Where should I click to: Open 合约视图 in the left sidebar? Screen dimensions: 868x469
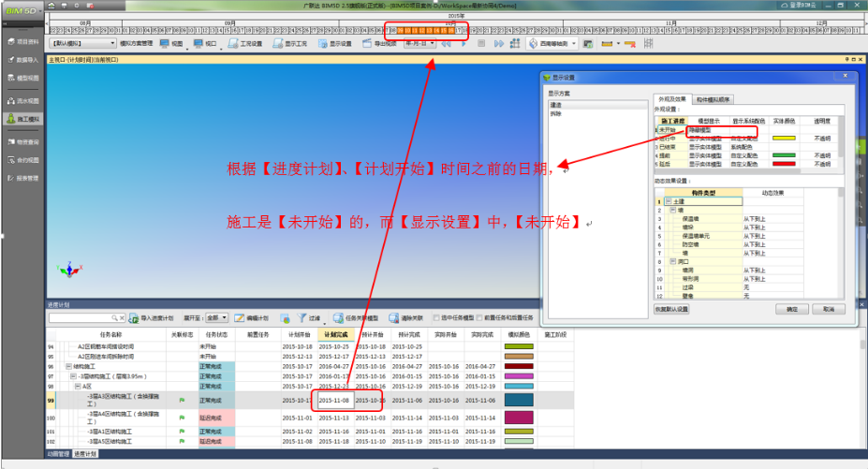(x=22, y=160)
